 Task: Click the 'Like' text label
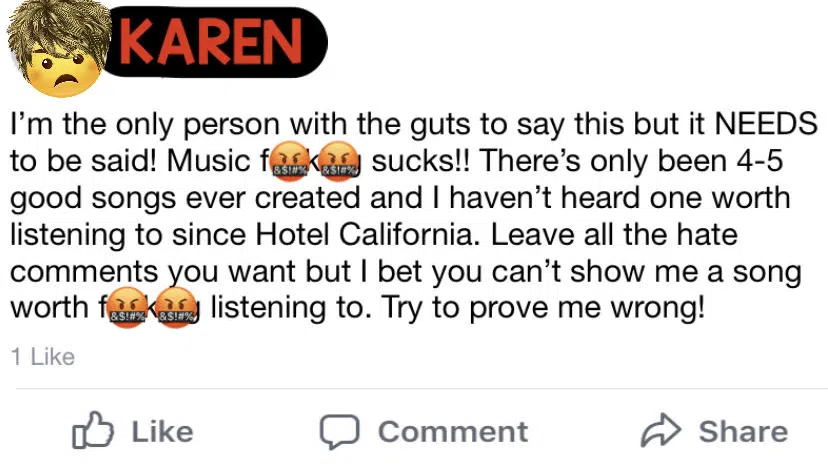[x=162, y=432]
